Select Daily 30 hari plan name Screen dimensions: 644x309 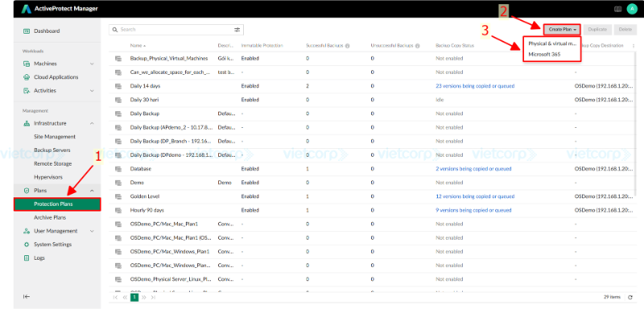tap(145, 100)
